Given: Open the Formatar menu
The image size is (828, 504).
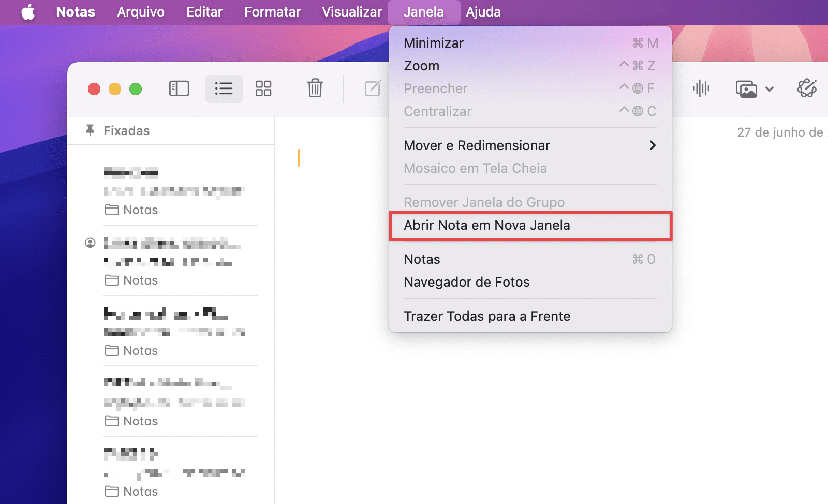Looking at the screenshot, I should (x=273, y=12).
